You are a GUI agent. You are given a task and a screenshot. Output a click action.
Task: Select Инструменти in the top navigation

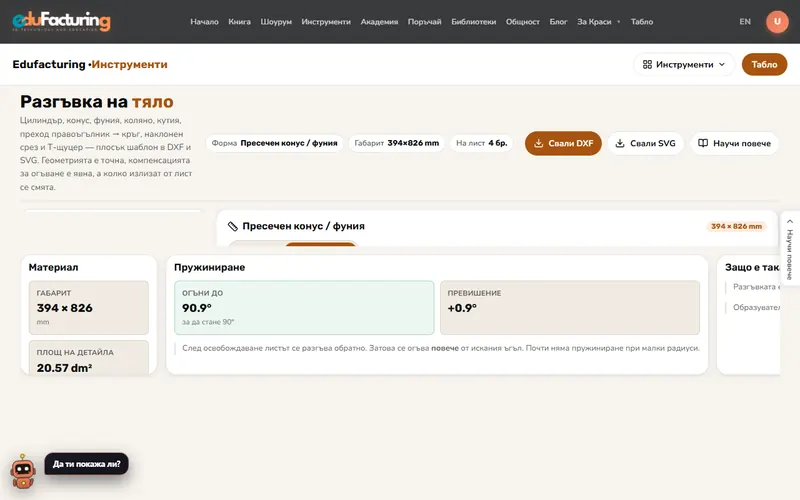click(326, 22)
